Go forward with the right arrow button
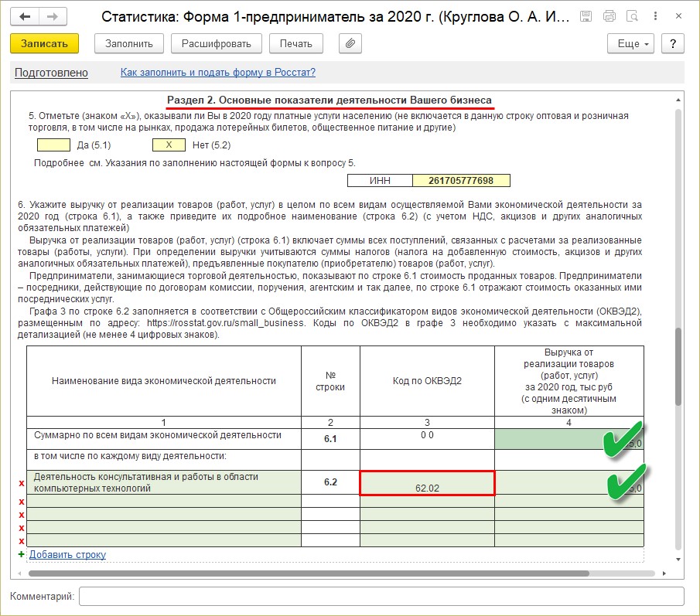The image size is (700, 616). [53, 17]
